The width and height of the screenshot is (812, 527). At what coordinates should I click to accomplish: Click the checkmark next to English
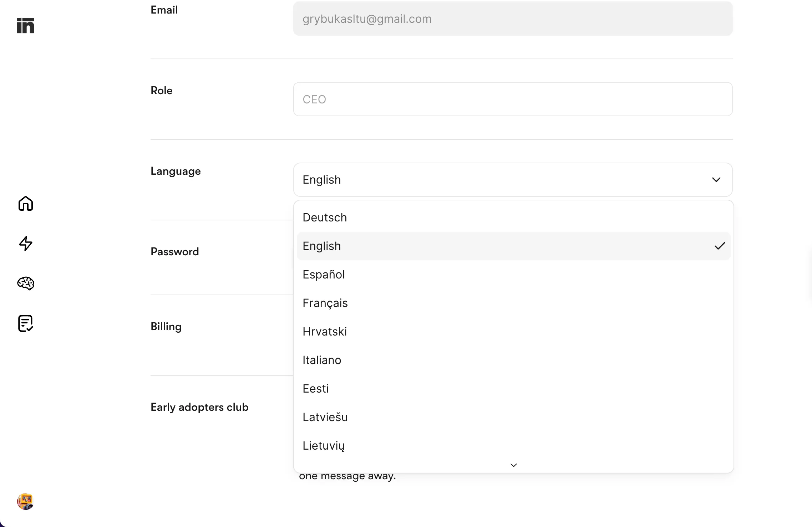click(720, 246)
